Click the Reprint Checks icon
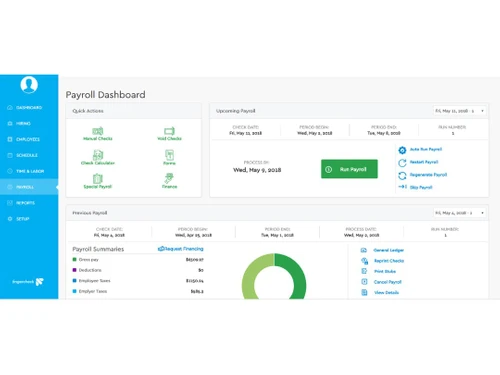 click(364, 261)
